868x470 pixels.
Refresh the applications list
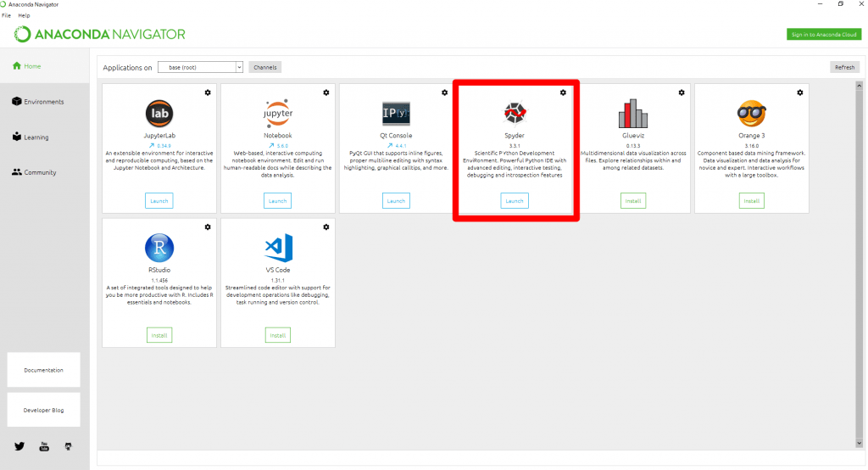pyautogui.click(x=845, y=67)
